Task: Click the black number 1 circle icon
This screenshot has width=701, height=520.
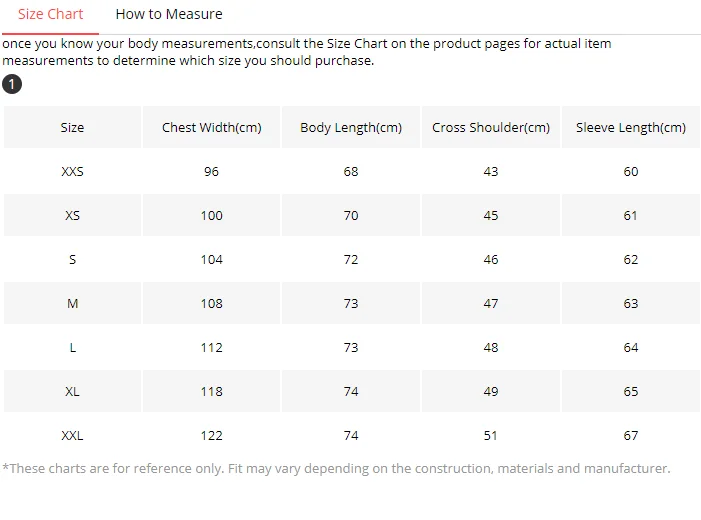Action: click(12, 84)
